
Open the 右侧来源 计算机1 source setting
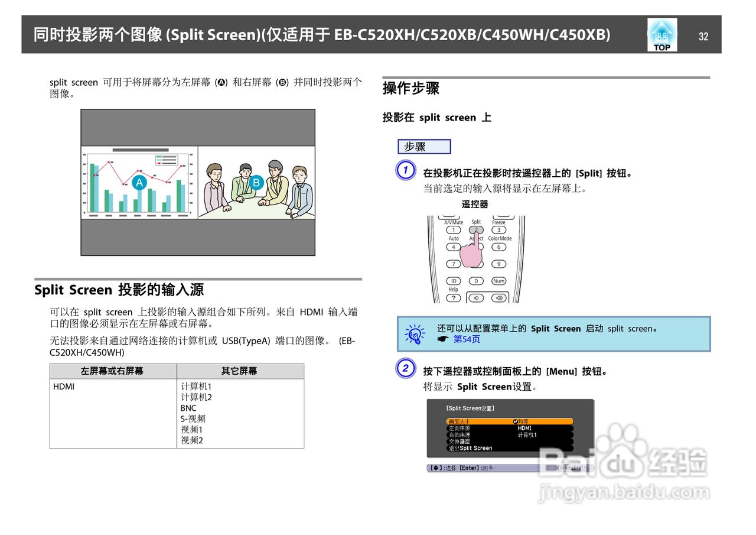(461, 434)
